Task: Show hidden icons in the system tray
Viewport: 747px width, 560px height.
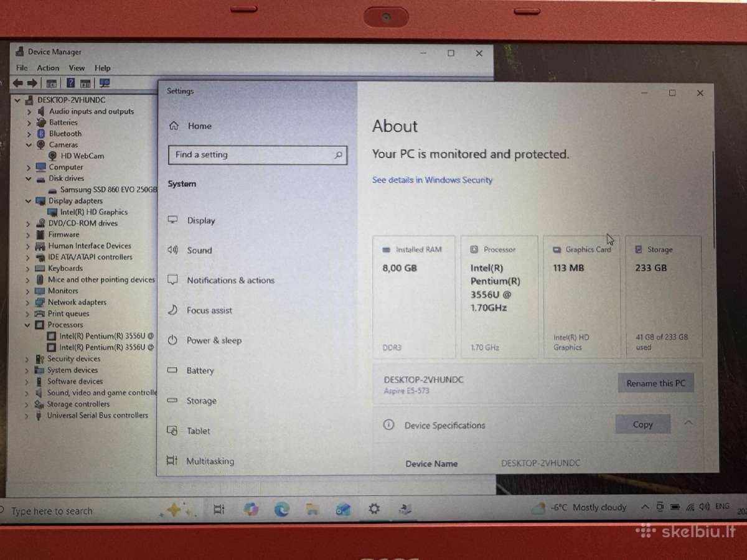Action: (x=645, y=507)
